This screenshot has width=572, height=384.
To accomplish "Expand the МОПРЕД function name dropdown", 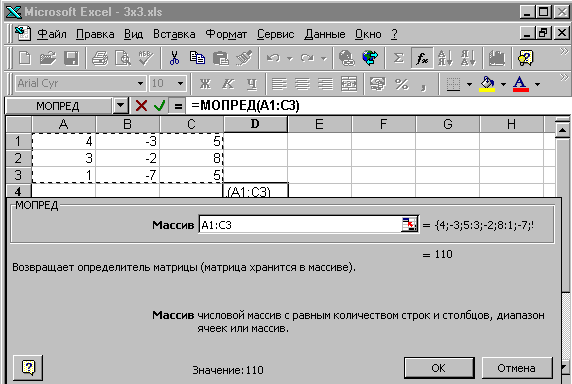I will coord(120,106).
